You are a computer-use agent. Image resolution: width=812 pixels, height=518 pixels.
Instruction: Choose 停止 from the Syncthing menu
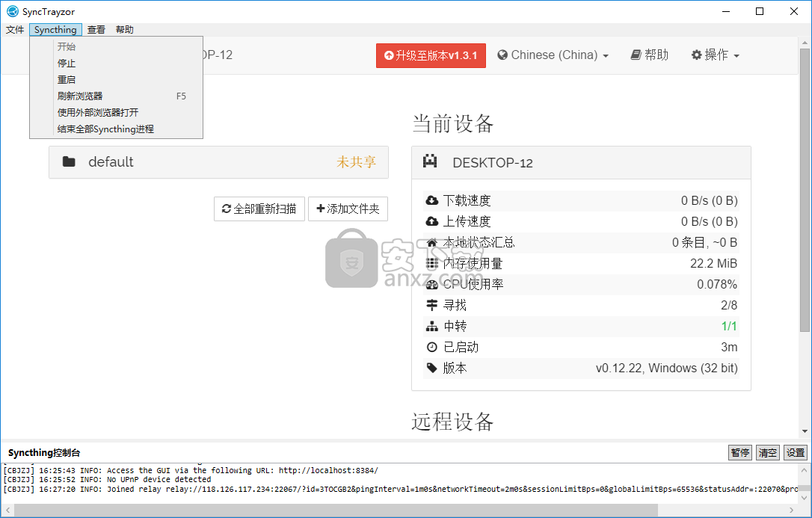coord(116,63)
